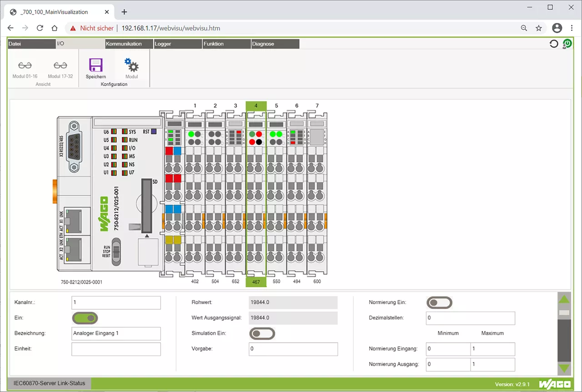
Task: Toggle the 'Ein' channel switch off
Action: pyautogui.click(x=85, y=318)
